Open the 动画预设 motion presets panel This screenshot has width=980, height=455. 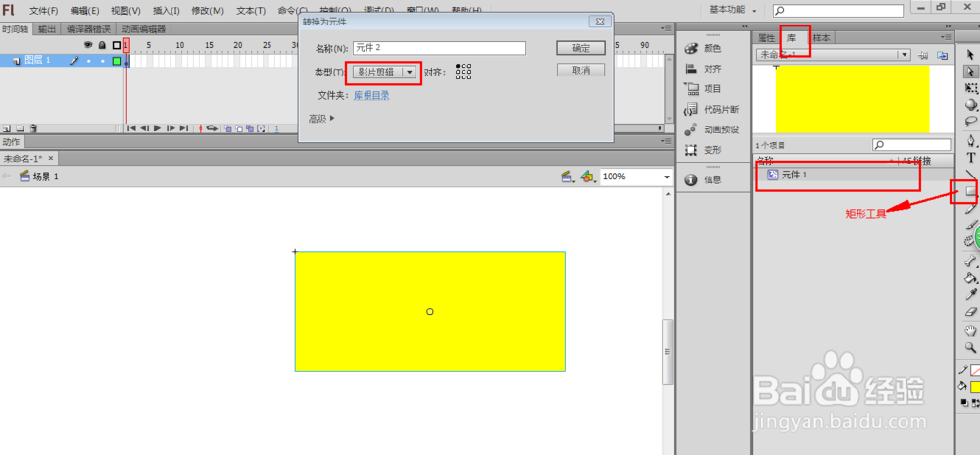(711, 130)
